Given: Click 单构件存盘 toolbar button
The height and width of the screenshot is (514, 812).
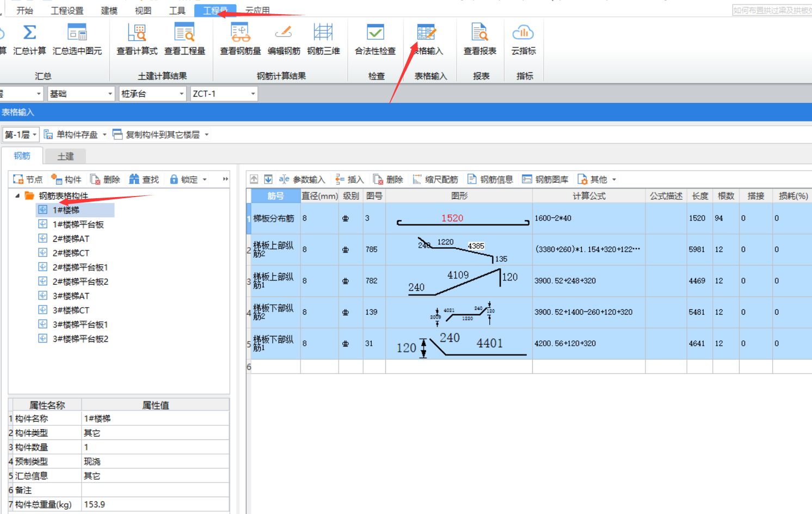Looking at the screenshot, I should coord(71,134).
